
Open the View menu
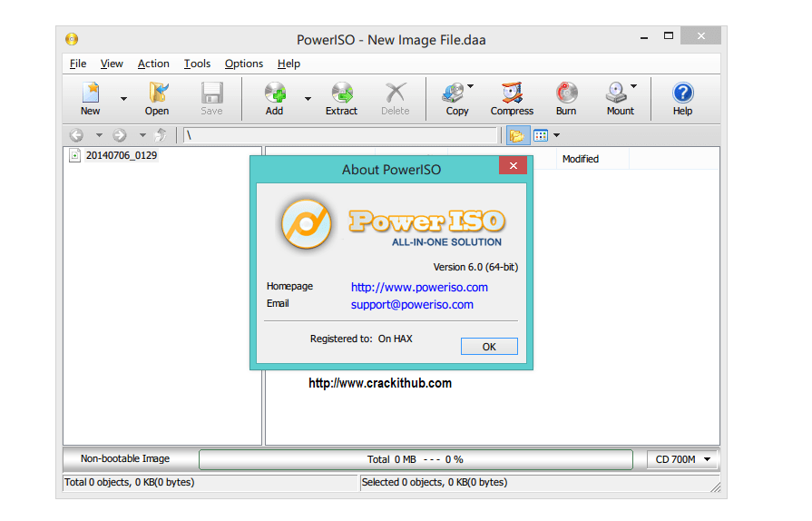tap(112, 64)
